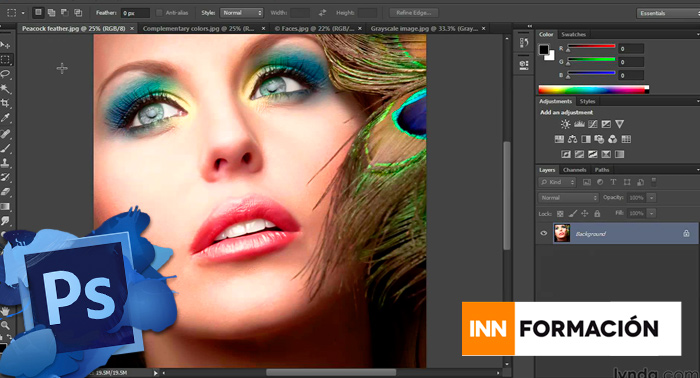700x378 pixels.
Task: Add a Color Lookup adjustment
Action: tap(626, 139)
